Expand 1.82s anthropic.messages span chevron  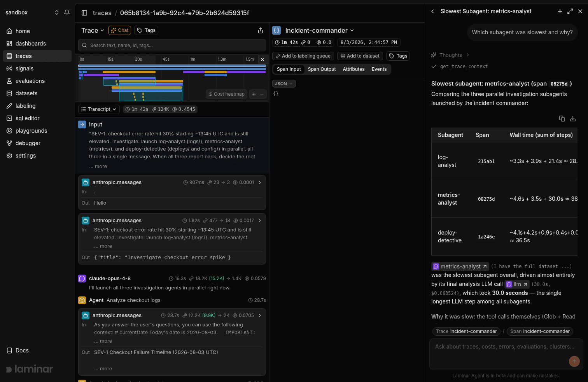260,221
